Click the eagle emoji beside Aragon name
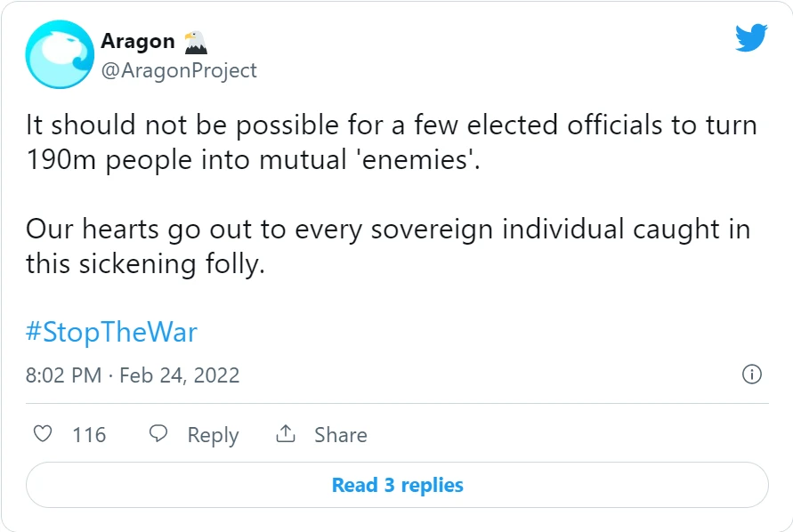Screen dimensions: 793x532 tap(195, 42)
